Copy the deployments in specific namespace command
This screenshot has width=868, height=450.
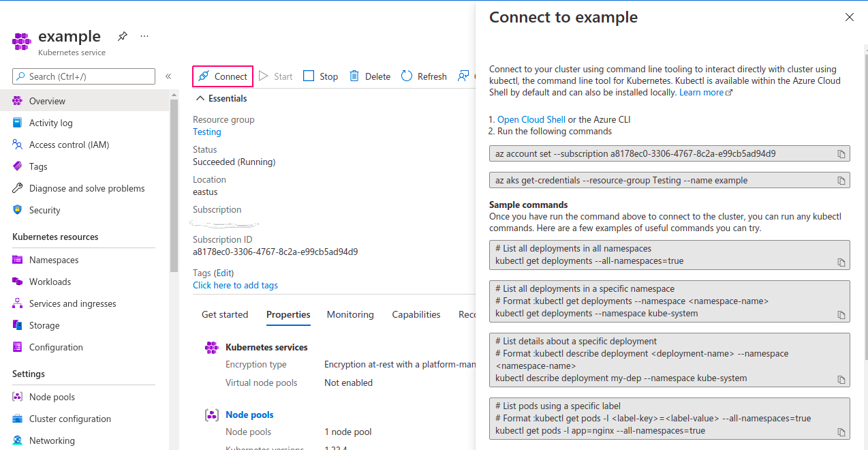pos(841,315)
